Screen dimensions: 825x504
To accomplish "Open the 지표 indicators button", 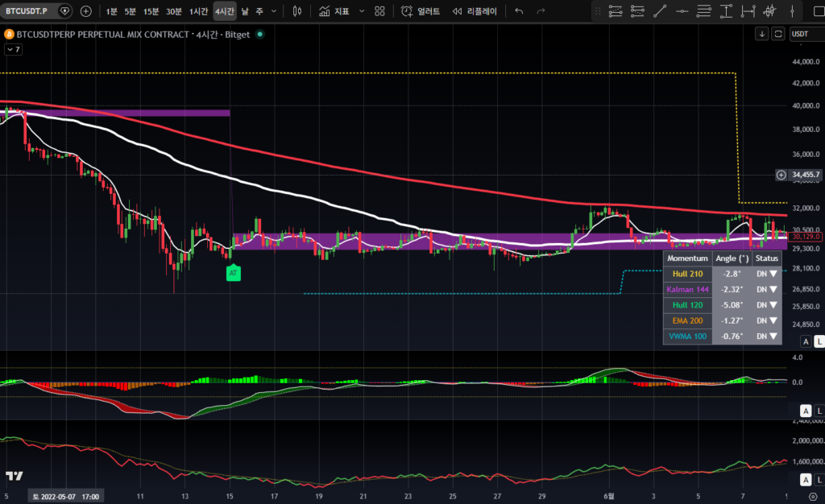I will pyautogui.click(x=334, y=11).
